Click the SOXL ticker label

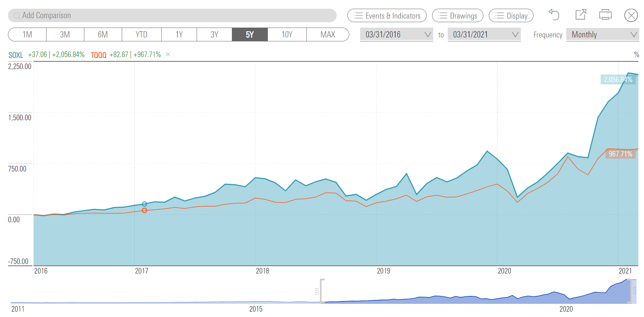pyautogui.click(x=16, y=55)
